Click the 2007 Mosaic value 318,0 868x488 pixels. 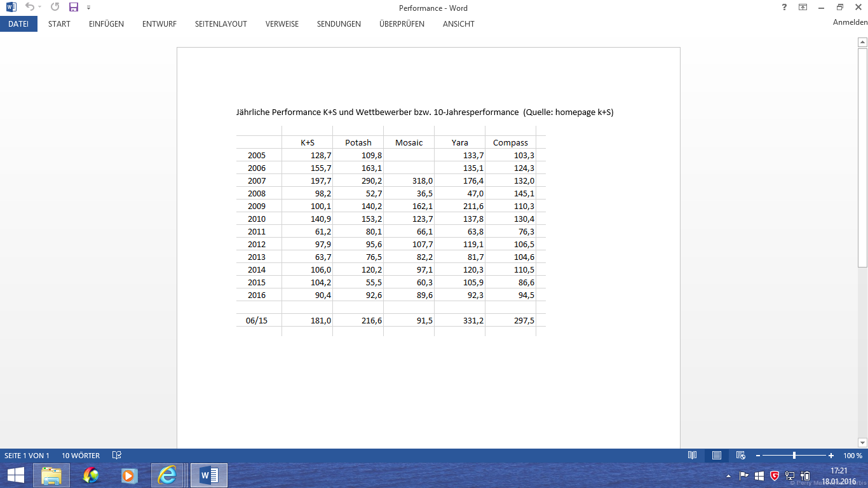pyautogui.click(x=422, y=180)
